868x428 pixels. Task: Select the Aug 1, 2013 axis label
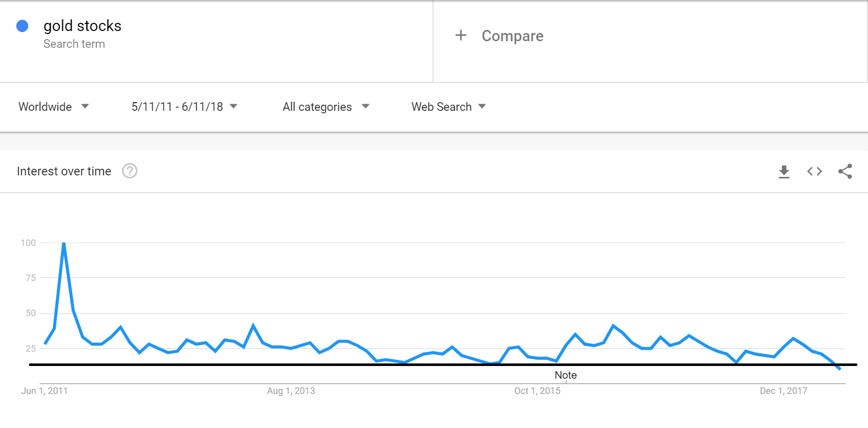tap(291, 391)
